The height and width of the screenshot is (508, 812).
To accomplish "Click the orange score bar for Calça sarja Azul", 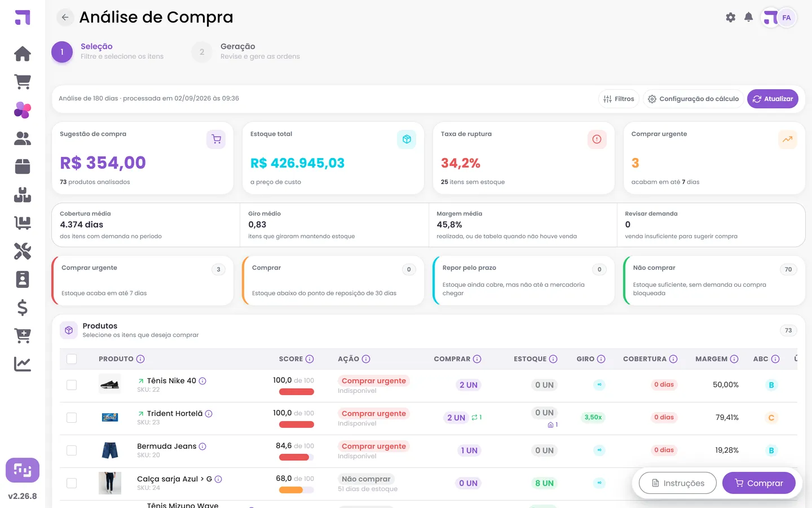I will click(297, 490).
